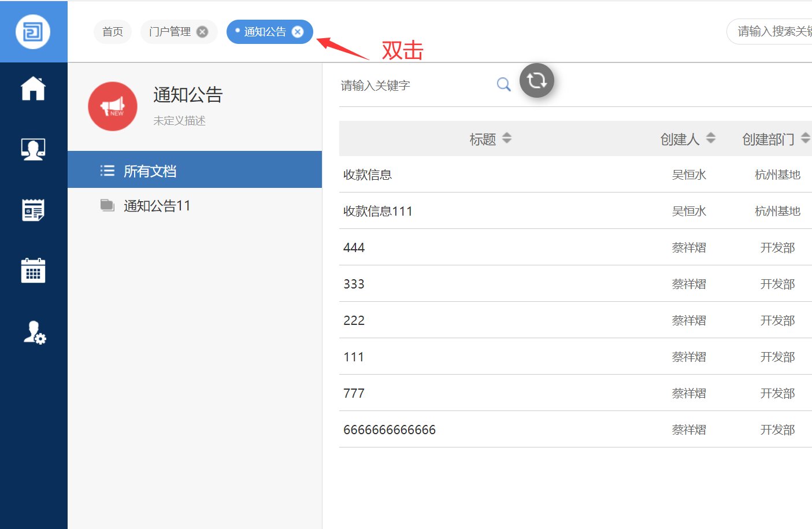Focus the 请输入关键字 keyword input
812x529 pixels.
(x=413, y=86)
